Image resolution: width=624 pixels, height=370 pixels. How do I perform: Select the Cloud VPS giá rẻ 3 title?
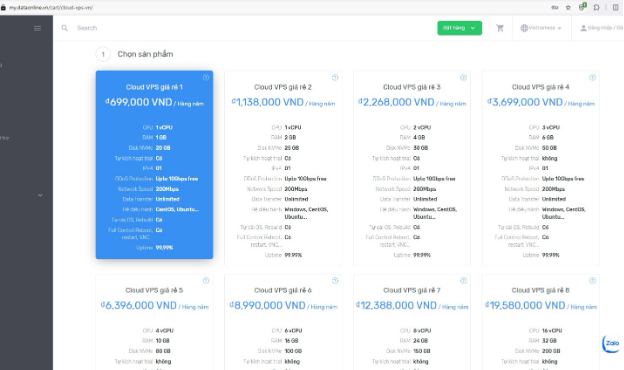pyautogui.click(x=411, y=87)
